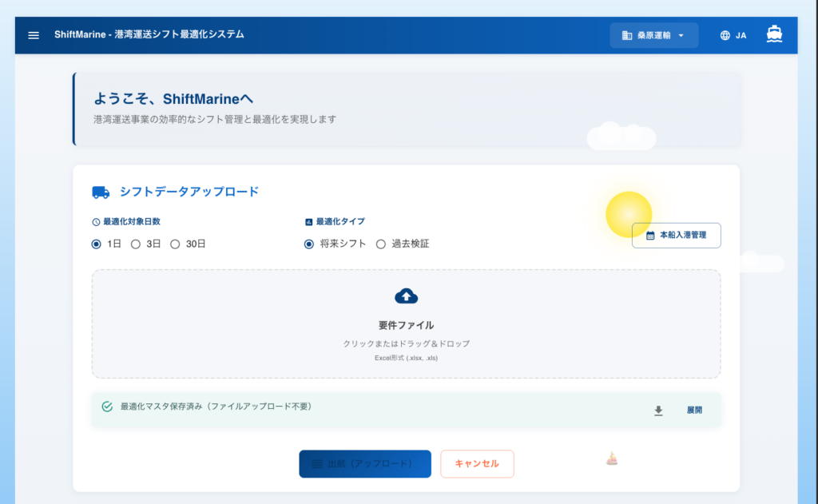Open the 桑原運輸 company dropdown
This screenshot has width=818, height=504.
pos(654,34)
